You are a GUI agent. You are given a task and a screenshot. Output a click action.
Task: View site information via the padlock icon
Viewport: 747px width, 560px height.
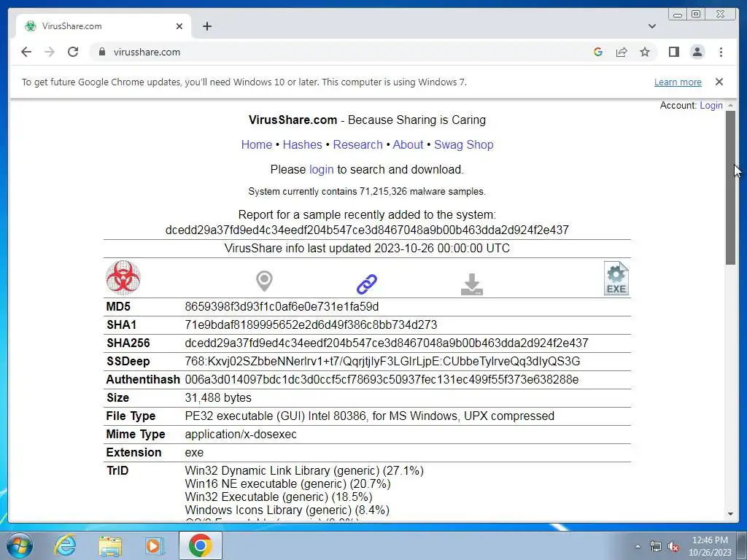[101, 52]
